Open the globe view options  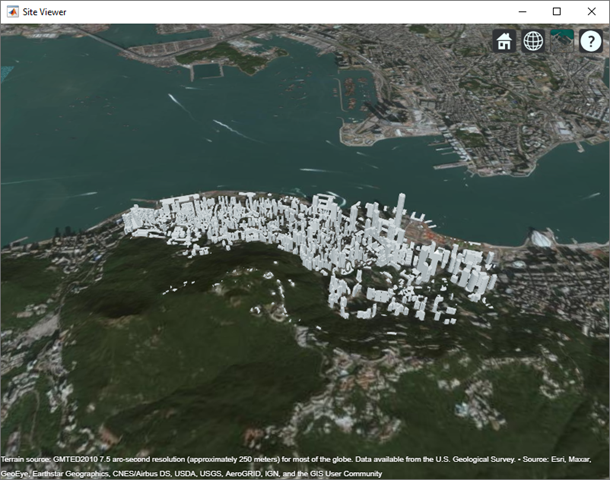click(x=533, y=41)
